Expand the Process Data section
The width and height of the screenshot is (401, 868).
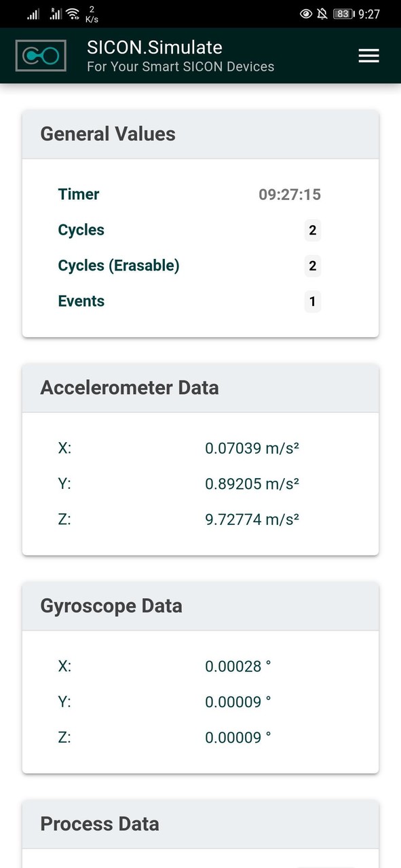(99, 823)
